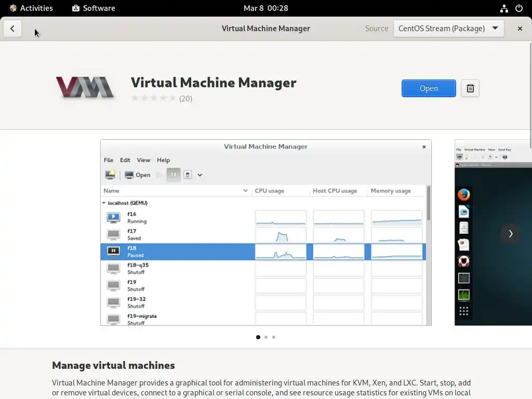Click the 'Virtual Machine Manager' header bar title

point(265,29)
